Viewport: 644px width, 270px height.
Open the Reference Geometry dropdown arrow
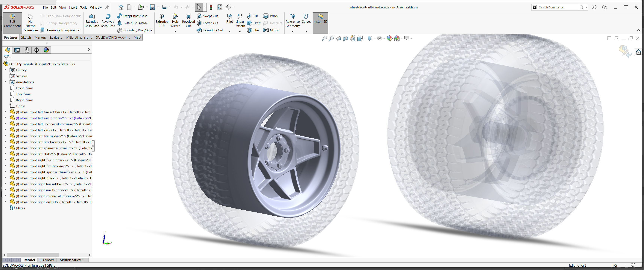click(292, 31)
